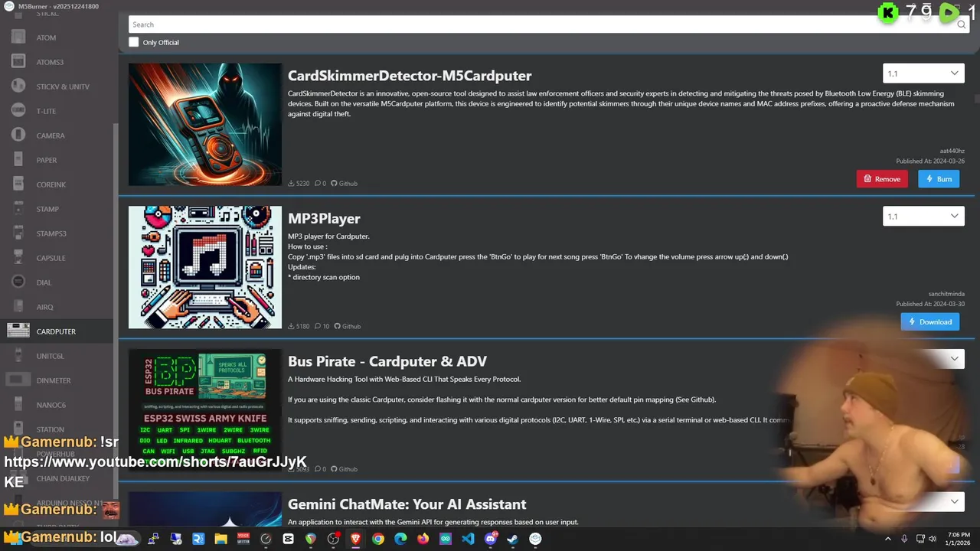Open MP3Player comments showing 10
Image resolution: width=980 pixels, height=551 pixels.
click(322, 326)
